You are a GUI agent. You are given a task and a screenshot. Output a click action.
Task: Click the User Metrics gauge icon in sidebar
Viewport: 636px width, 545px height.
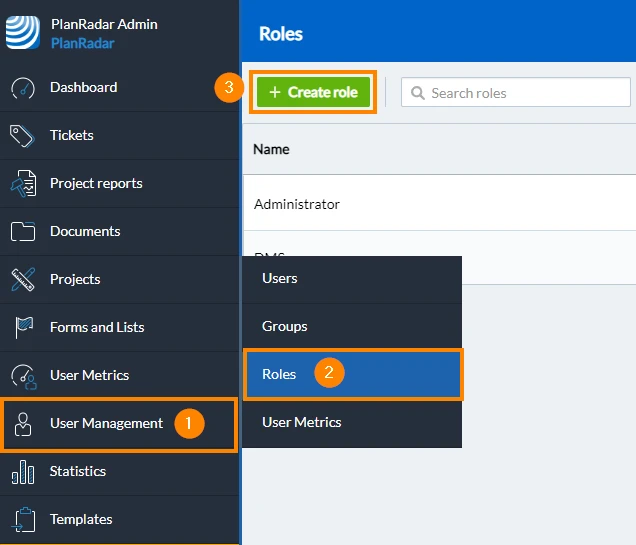point(24,377)
